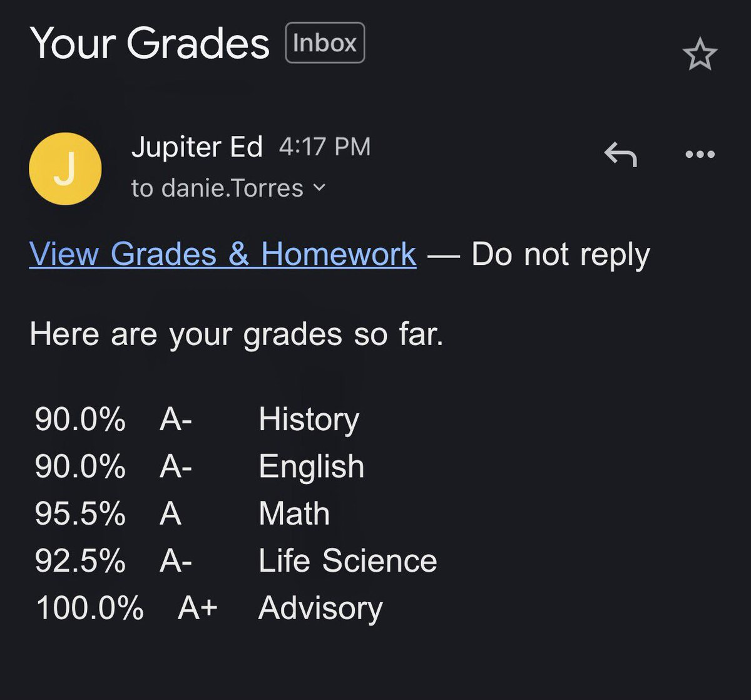Image resolution: width=751 pixels, height=700 pixels.
Task: Tap the Inbox label badge
Action: point(325,43)
